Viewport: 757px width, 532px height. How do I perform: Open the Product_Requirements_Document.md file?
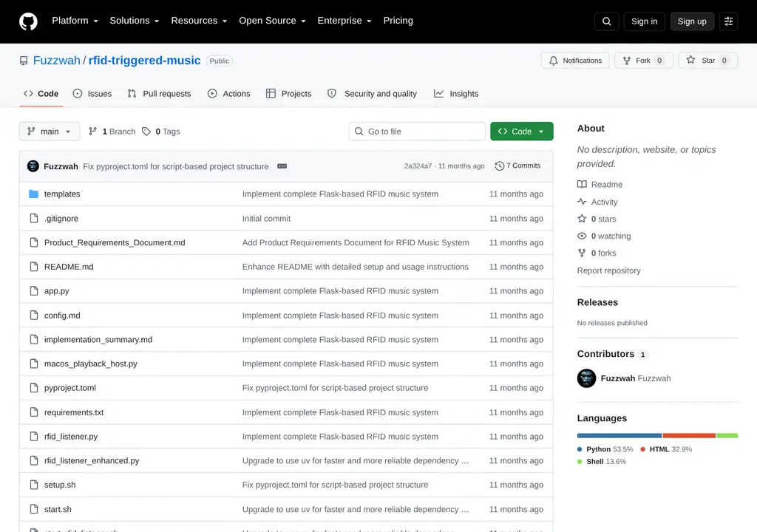[115, 242]
